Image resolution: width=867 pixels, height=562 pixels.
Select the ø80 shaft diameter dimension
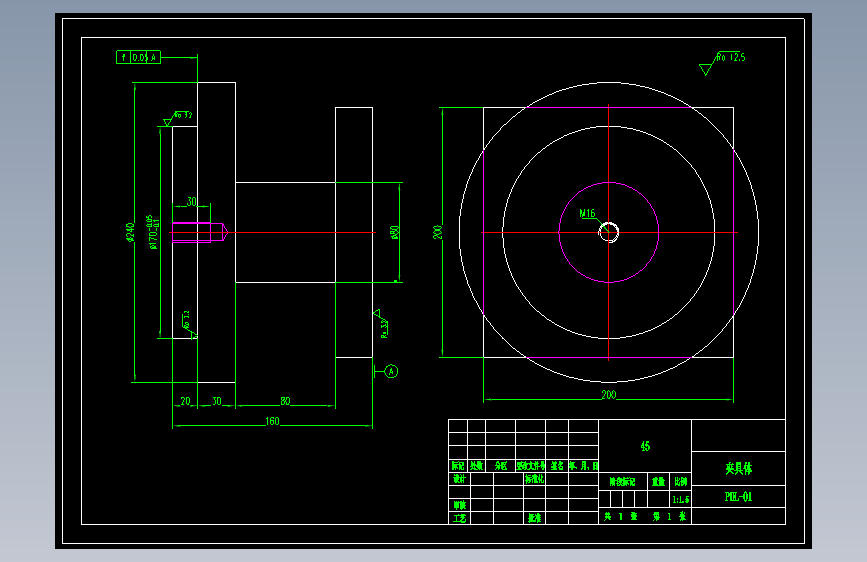point(395,232)
